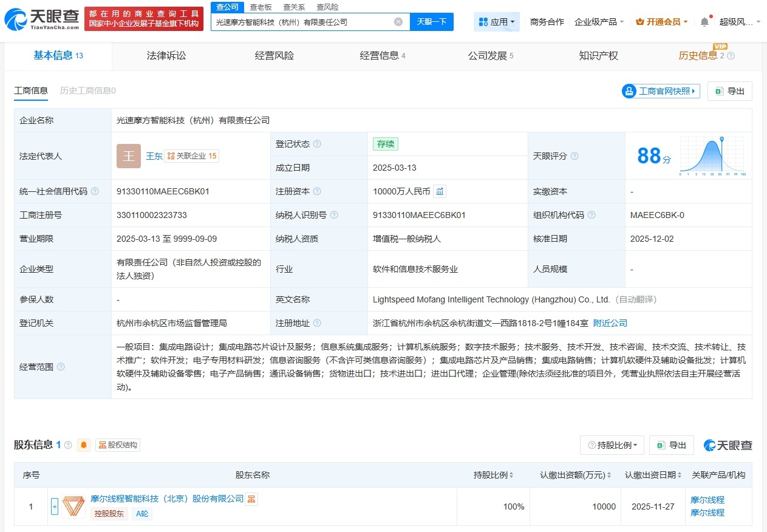Expand the first shareholder row with the plus

pos(53,505)
